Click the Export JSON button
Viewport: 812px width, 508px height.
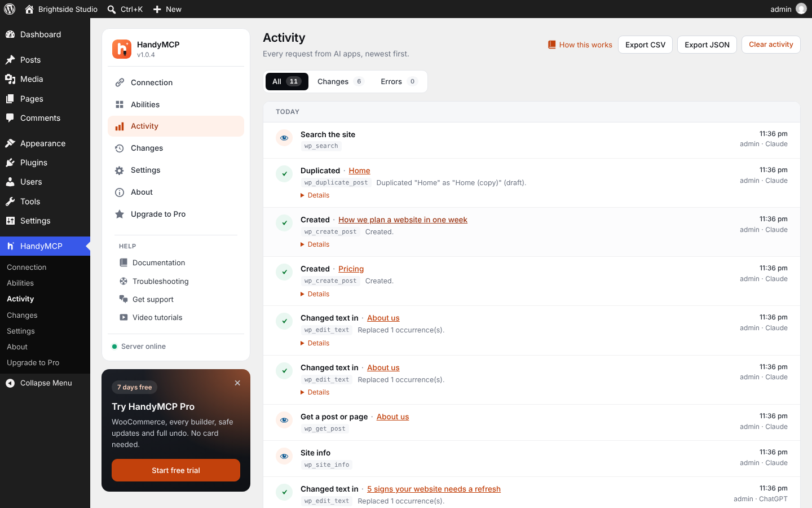tap(707, 45)
